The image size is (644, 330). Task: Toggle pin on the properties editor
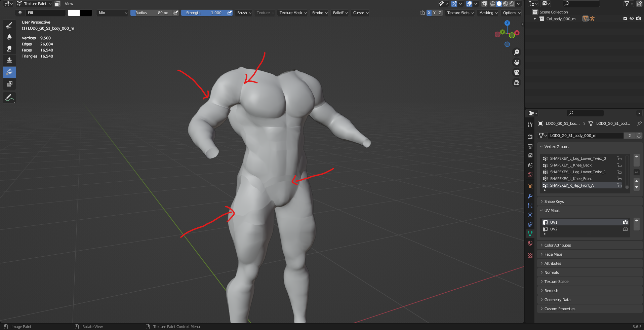[x=639, y=123]
